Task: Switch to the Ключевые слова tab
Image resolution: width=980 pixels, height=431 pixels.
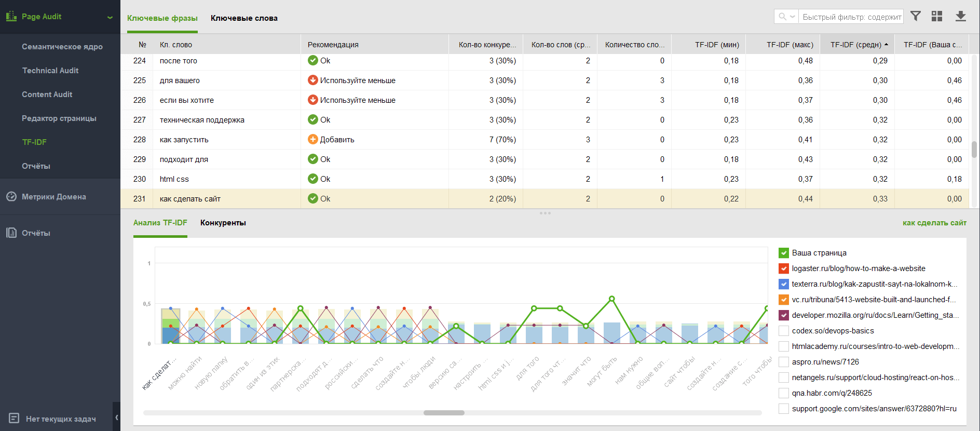Action: [244, 18]
